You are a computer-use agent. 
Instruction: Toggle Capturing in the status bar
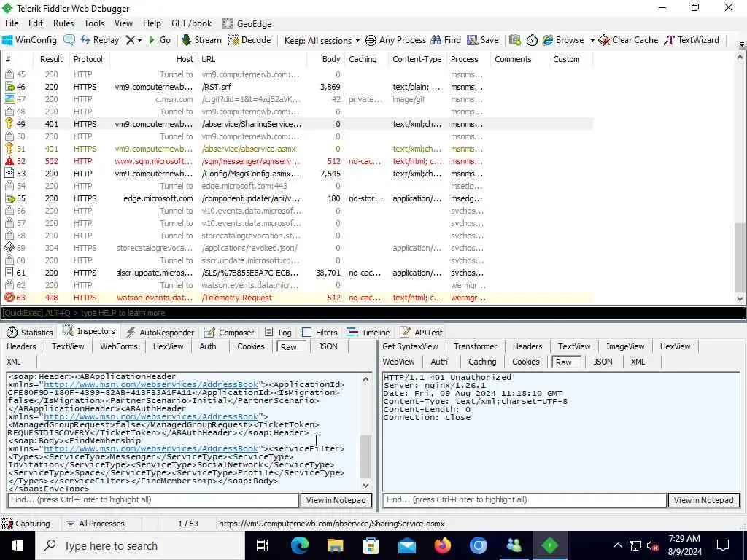click(26, 524)
